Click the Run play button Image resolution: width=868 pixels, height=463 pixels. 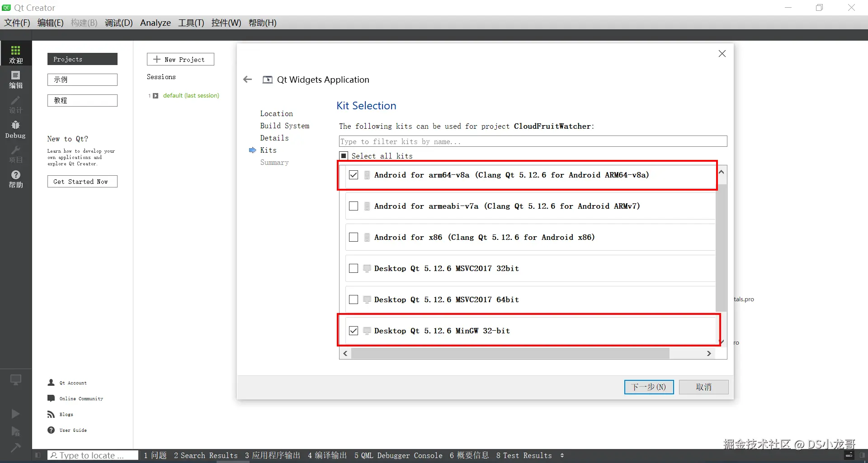[x=15, y=414]
